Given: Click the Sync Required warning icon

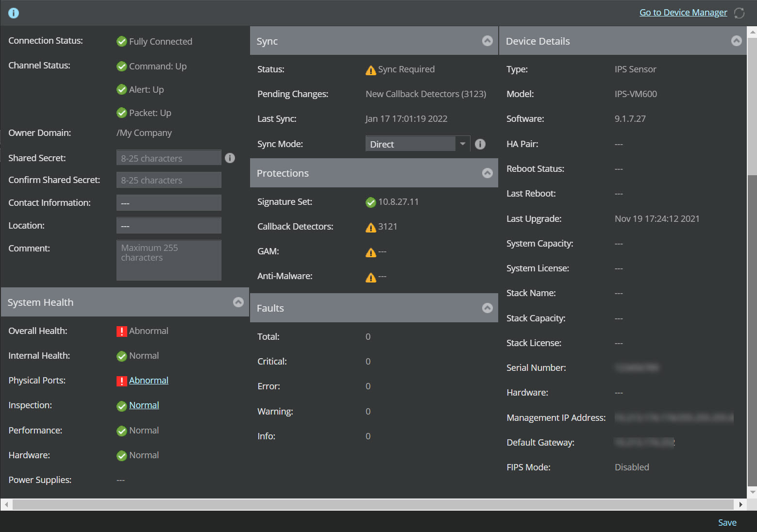Looking at the screenshot, I should (x=371, y=70).
